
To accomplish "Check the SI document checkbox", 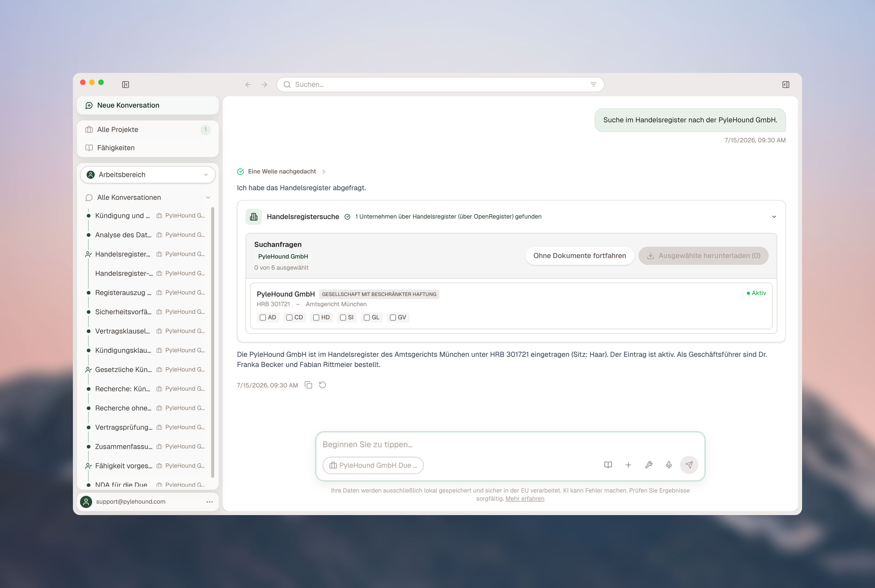I will click(343, 318).
